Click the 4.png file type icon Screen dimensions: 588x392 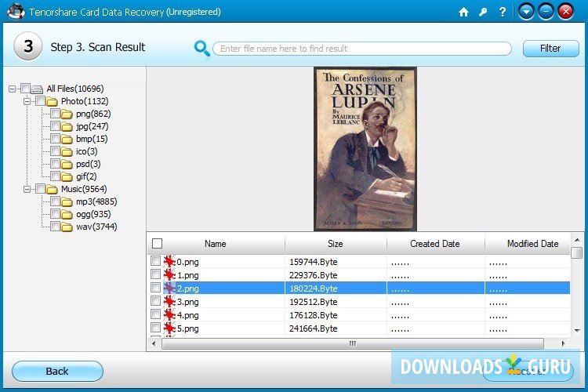[x=169, y=314]
